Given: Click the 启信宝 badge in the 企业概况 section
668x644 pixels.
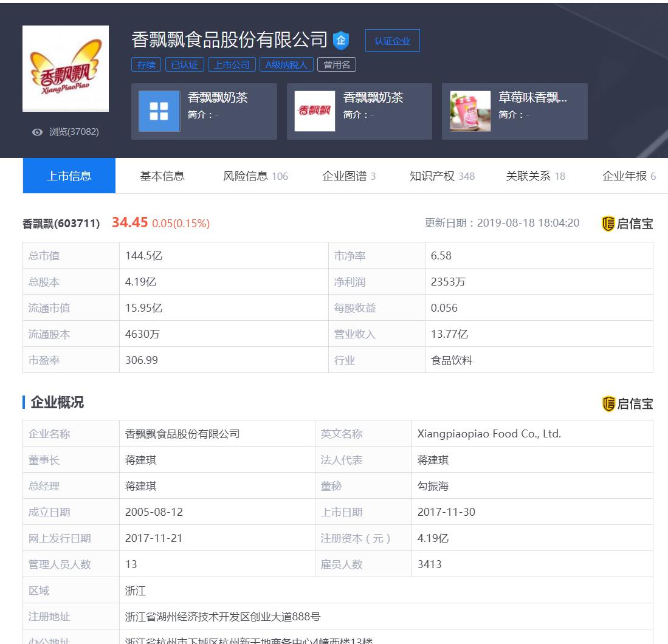Looking at the screenshot, I should pos(627,403).
